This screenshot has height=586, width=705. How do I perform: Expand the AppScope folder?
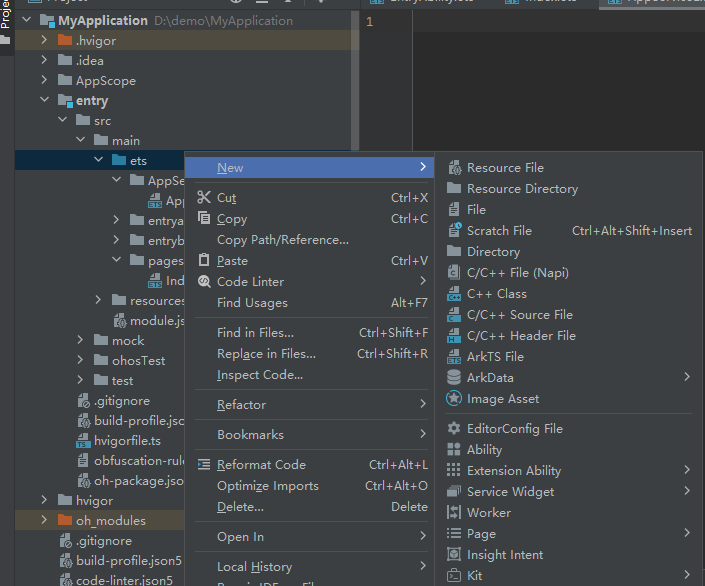pyautogui.click(x=44, y=81)
